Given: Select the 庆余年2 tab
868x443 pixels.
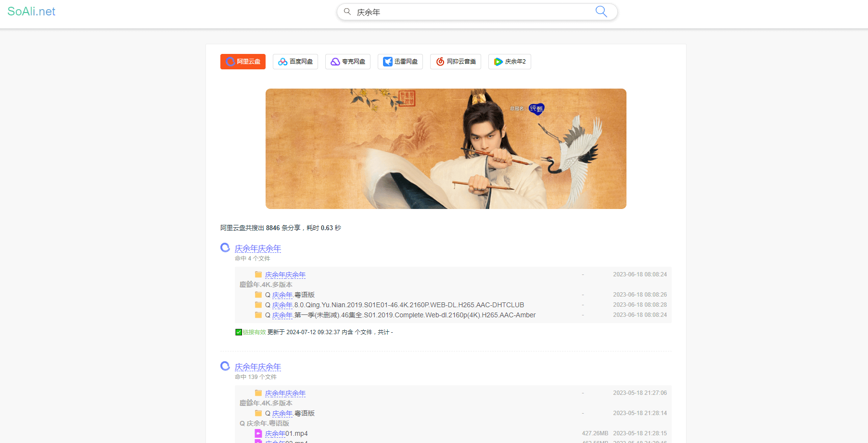Looking at the screenshot, I should point(510,62).
